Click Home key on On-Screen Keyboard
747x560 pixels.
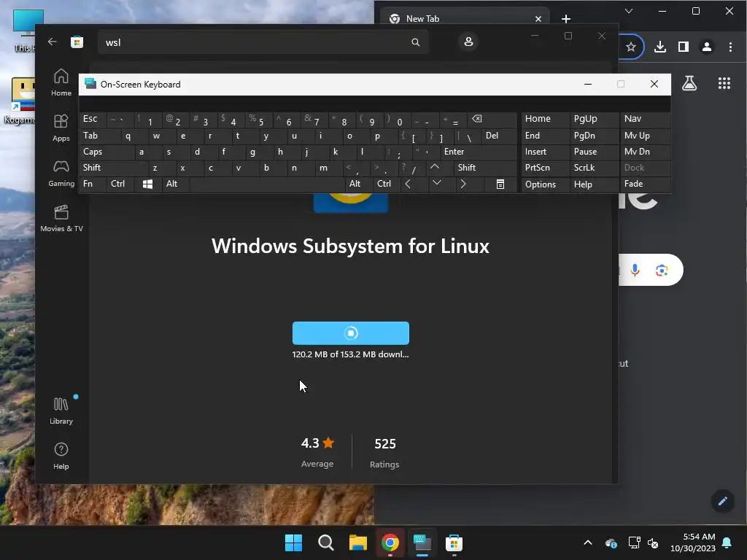point(544,119)
